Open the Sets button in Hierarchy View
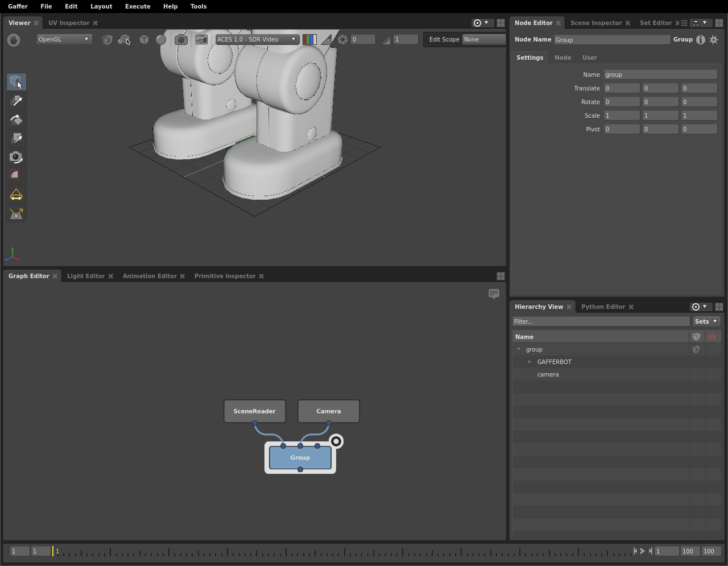Screen dimensions: 728x566 (x=706, y=321)
